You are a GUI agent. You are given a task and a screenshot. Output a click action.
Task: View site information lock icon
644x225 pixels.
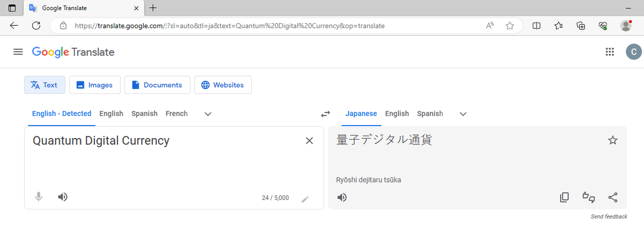pyautogui.click(x=63, y=25)
